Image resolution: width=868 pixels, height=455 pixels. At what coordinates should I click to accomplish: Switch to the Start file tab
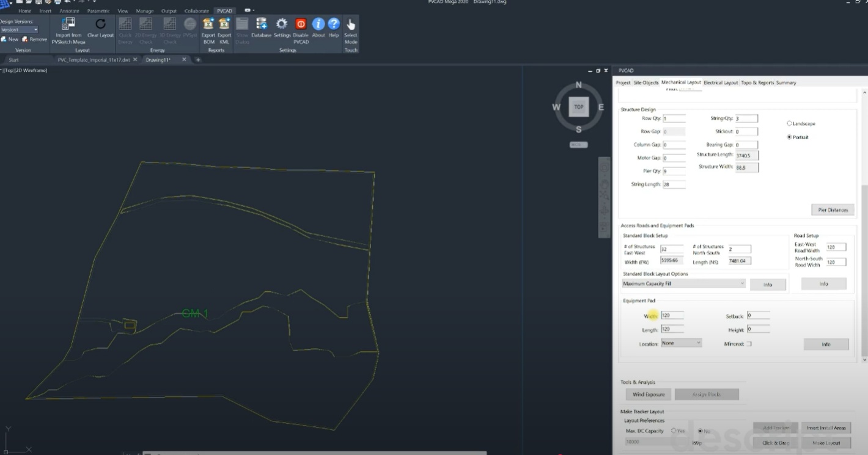(x=14, y=60)
